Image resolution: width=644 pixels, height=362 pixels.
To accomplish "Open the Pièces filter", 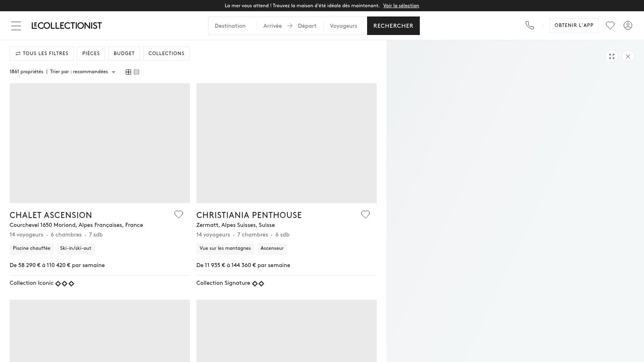I will (91, 53).
